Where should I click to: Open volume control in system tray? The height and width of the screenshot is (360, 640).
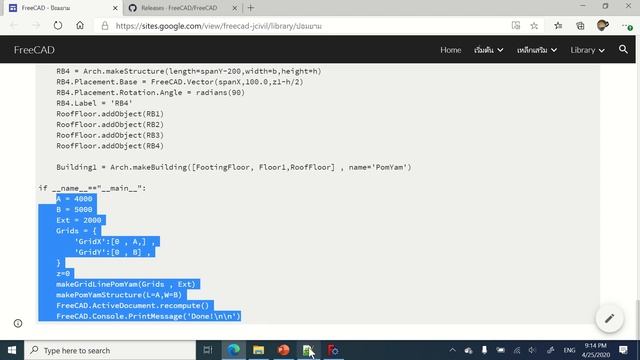pos(532,350)
